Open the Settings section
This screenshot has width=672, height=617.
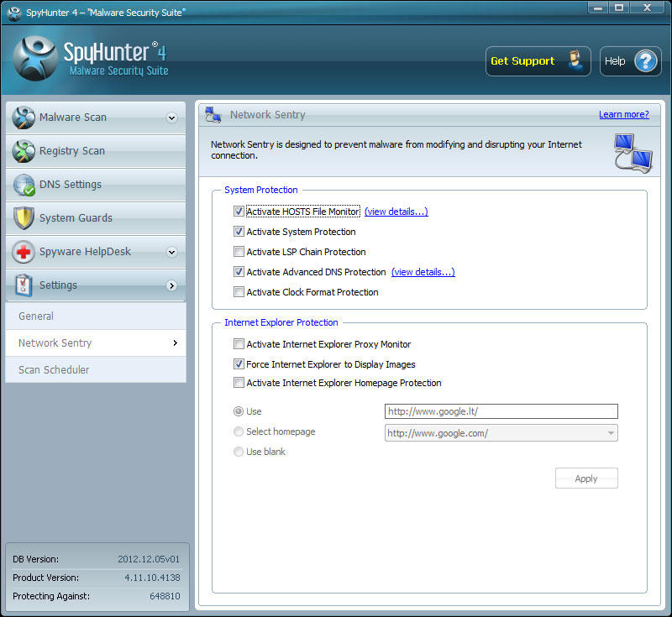[96, 285]
